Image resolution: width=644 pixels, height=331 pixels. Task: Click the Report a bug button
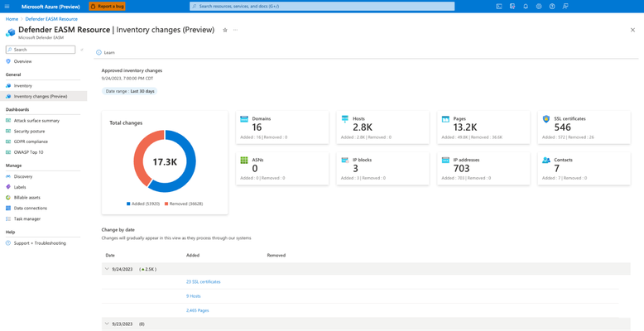click(108, 7)
